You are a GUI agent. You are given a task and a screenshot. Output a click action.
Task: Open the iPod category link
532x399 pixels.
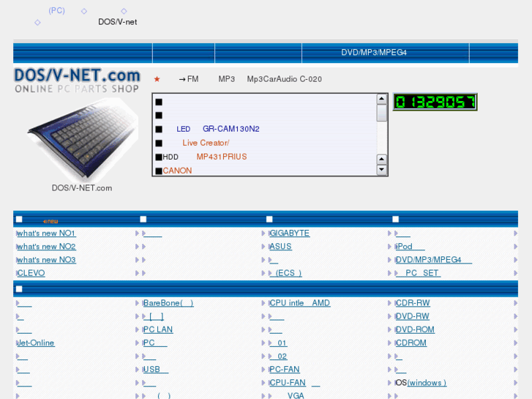pyautogui.click(x=411, y=247)
